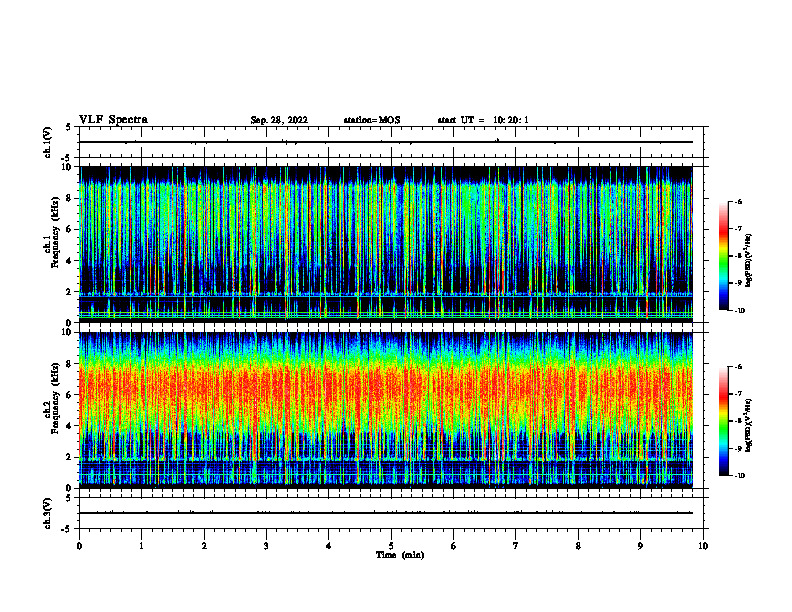This screenshot has width=792, height=612.
Task: Click the time axis tick label '9'
Action: click(x=640, y=546)
